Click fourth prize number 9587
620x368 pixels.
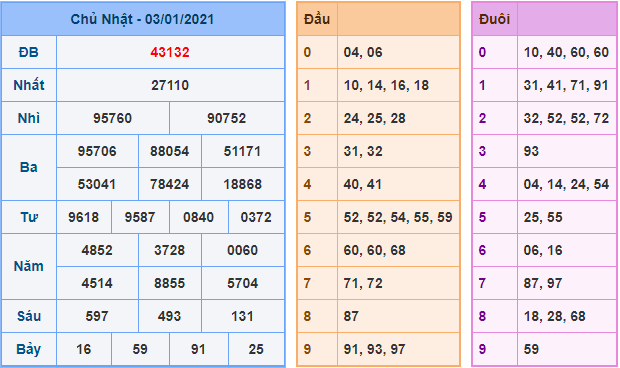click(140, 217)
